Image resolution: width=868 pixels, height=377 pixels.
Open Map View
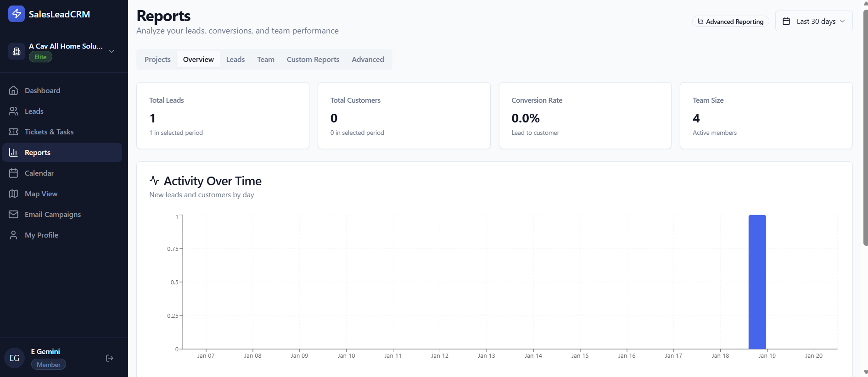(62, 194)
